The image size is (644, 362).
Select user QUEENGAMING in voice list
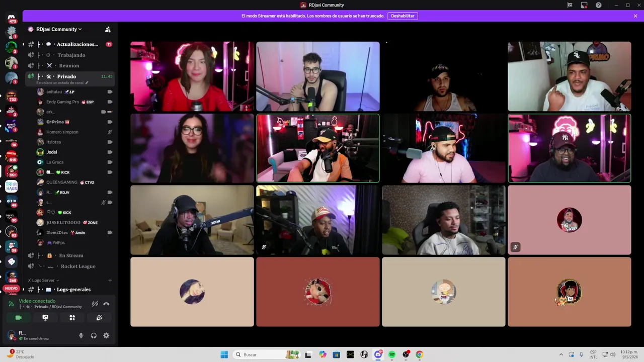(75, 183)
